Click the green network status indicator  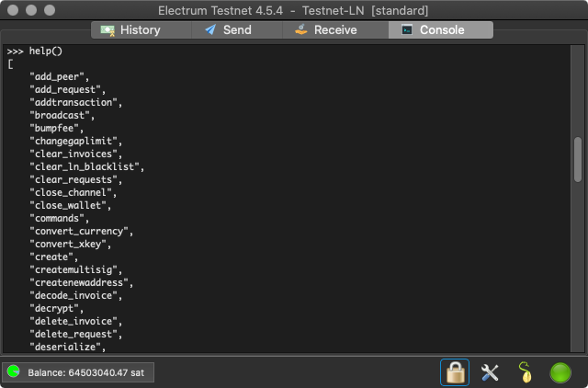(x=560, y=372)
